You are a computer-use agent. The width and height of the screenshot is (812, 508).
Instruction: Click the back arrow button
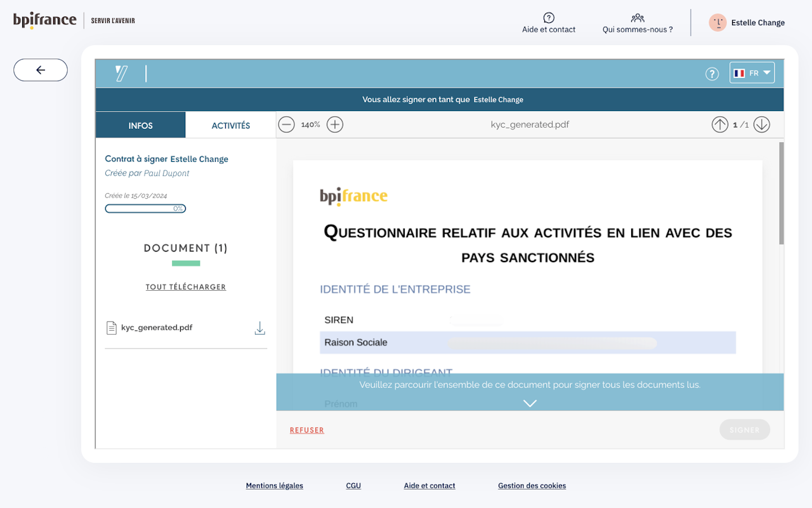point(41,70)
